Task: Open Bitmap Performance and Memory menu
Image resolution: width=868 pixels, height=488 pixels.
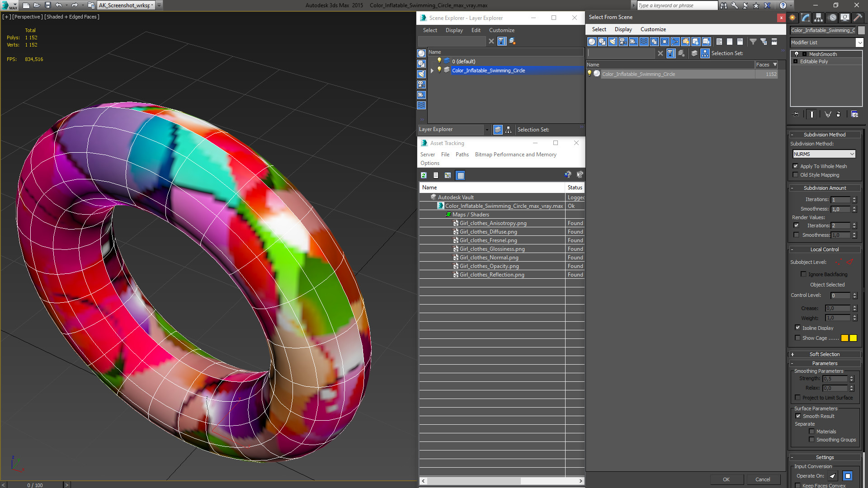Action: click(x=515, y=155)
